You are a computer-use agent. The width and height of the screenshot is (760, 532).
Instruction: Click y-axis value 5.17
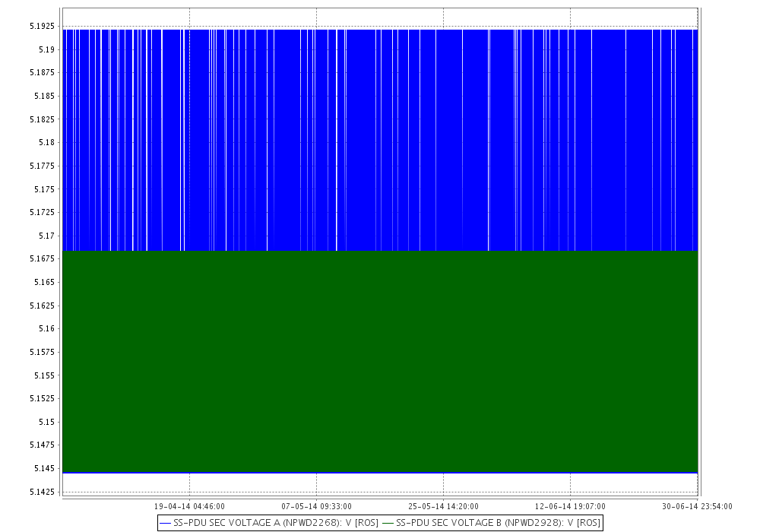click(x=46, y=236)
